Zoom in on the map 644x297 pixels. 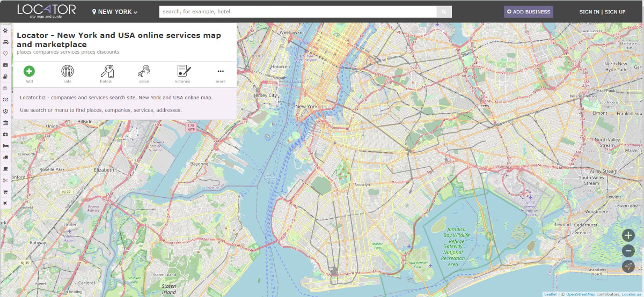tap(628, 235)
